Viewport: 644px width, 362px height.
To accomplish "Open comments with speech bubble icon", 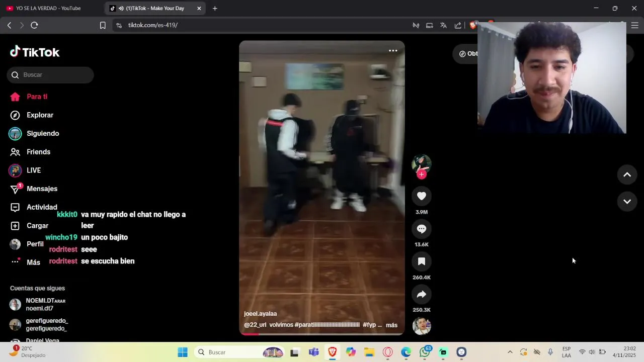I will [x=422, y=229].
